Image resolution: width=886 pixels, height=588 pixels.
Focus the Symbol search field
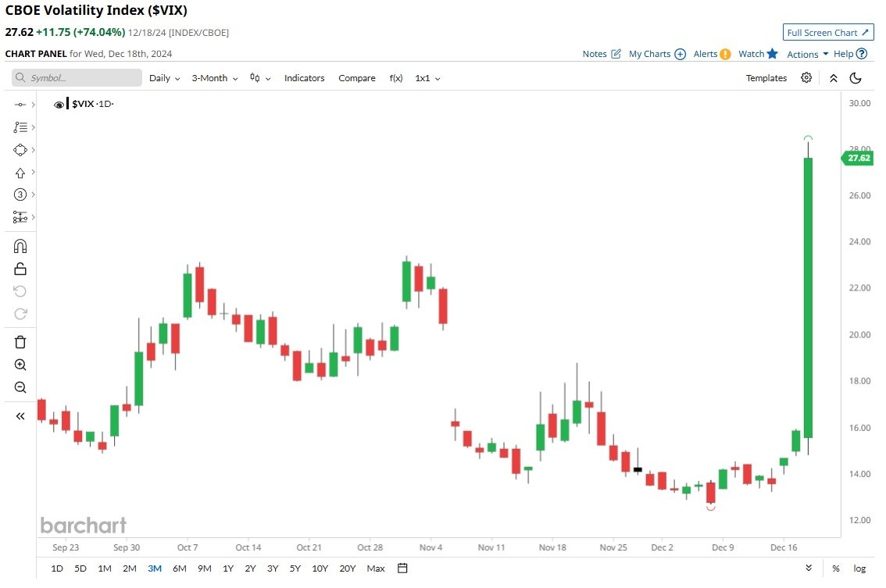77,78
